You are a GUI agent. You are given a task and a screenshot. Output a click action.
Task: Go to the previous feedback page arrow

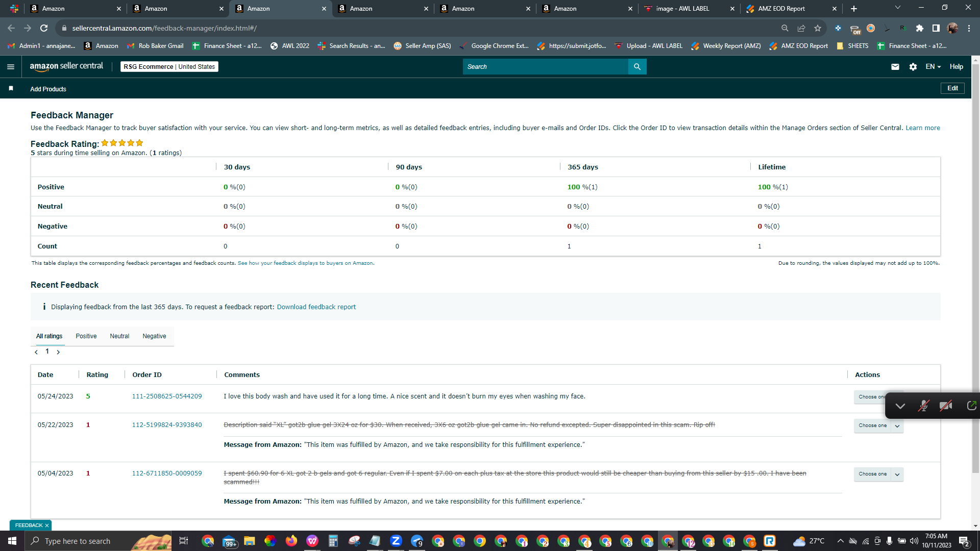(x=36, y=352)
